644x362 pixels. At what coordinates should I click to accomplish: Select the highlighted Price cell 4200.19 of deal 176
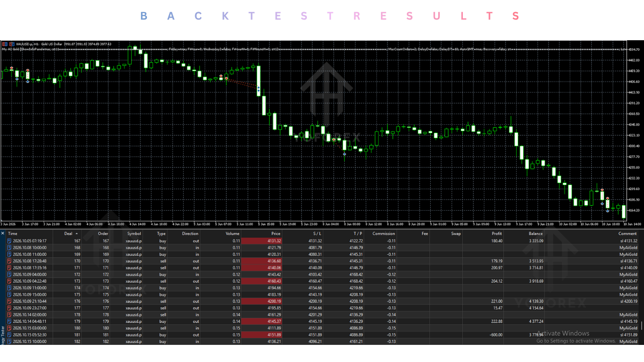[262, 301]
